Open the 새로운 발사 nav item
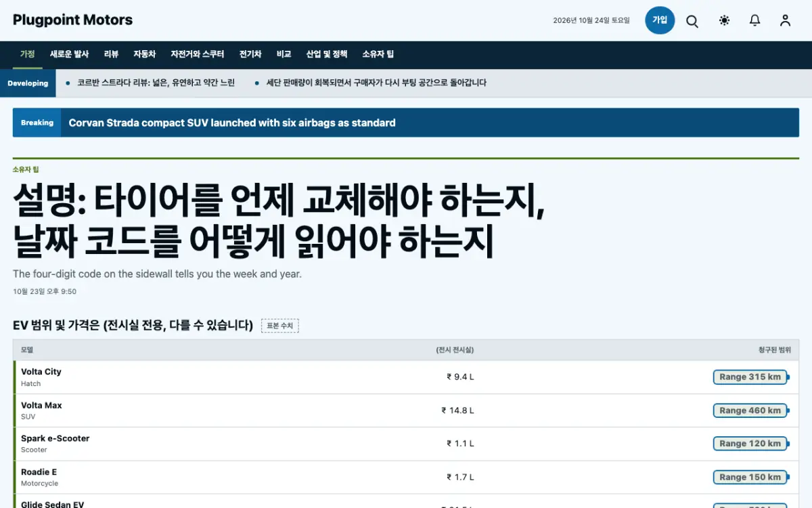Image resolution: width=812 pixels, height=508 pixels. [69, 54]
